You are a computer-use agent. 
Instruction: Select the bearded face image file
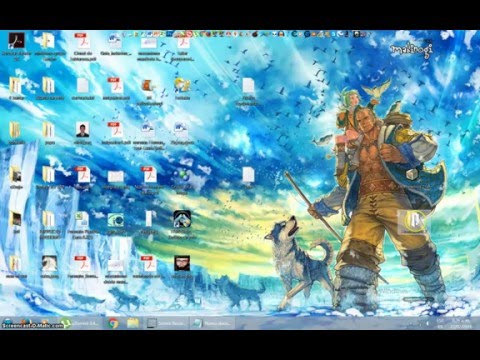pos(182,263)
